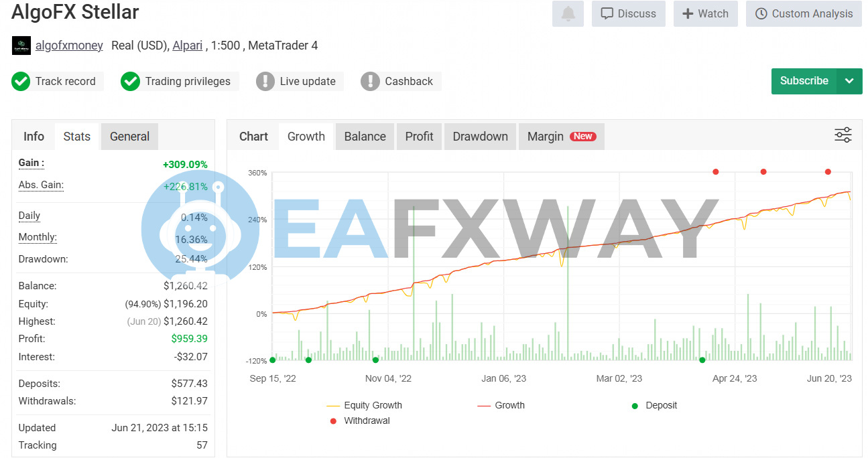Click the Abs. Gain: label
Screen dimensions: 868x458
(x=41, y=185)
